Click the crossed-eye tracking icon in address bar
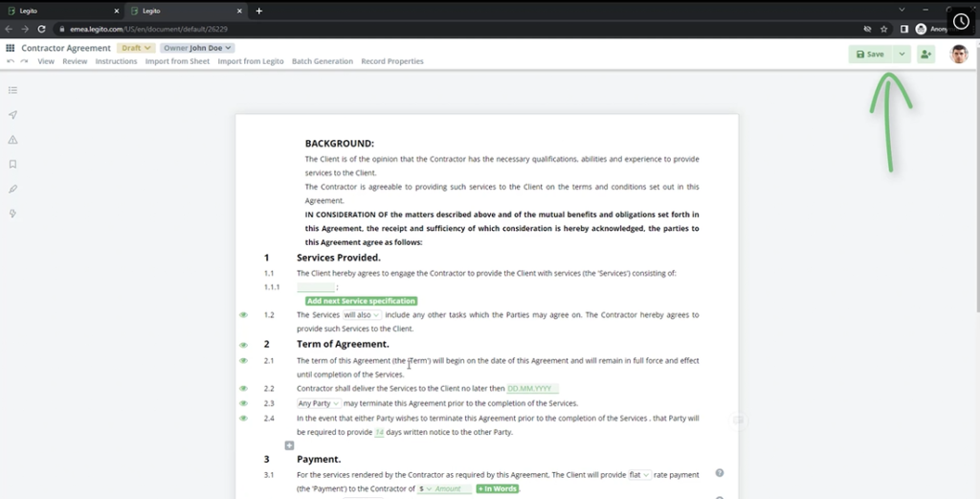 (x=867, y=29)
